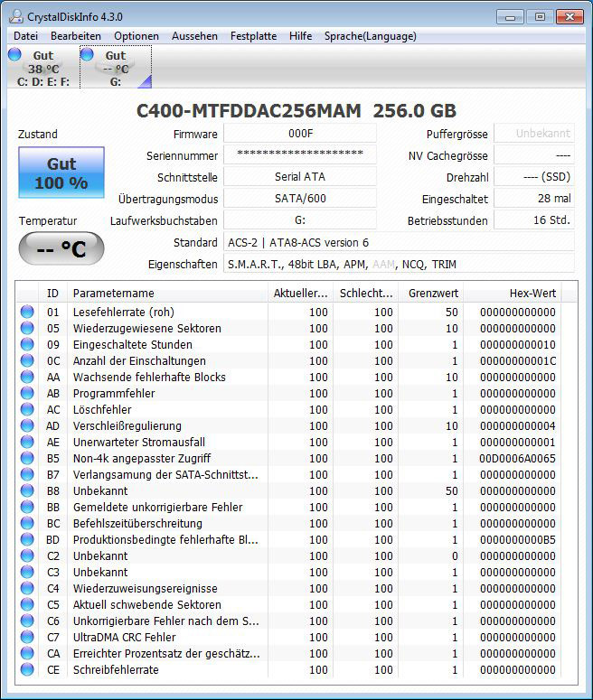Select the G: disk tab

[116, 67]
